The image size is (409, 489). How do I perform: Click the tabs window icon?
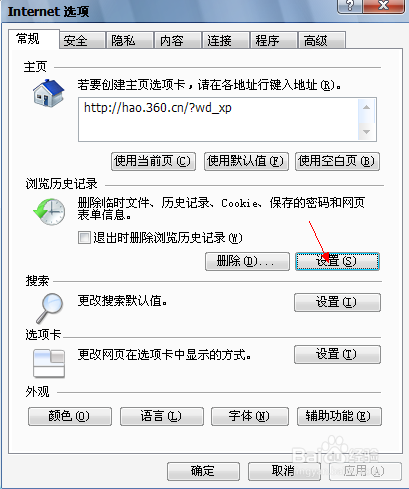click(49, 363)
